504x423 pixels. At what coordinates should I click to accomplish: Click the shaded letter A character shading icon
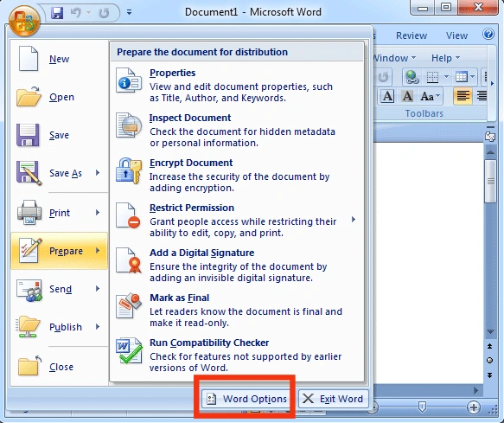[407, 96]
